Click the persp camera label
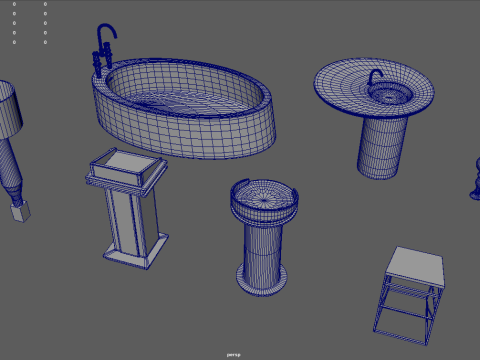 coord(233,355)
